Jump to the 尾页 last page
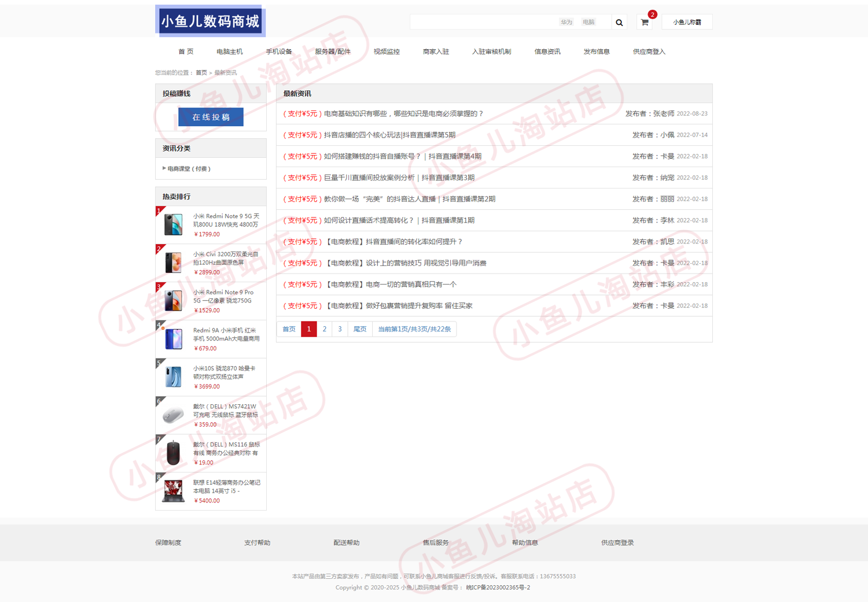Screen dimensions: 868x602 pos(360,329)
